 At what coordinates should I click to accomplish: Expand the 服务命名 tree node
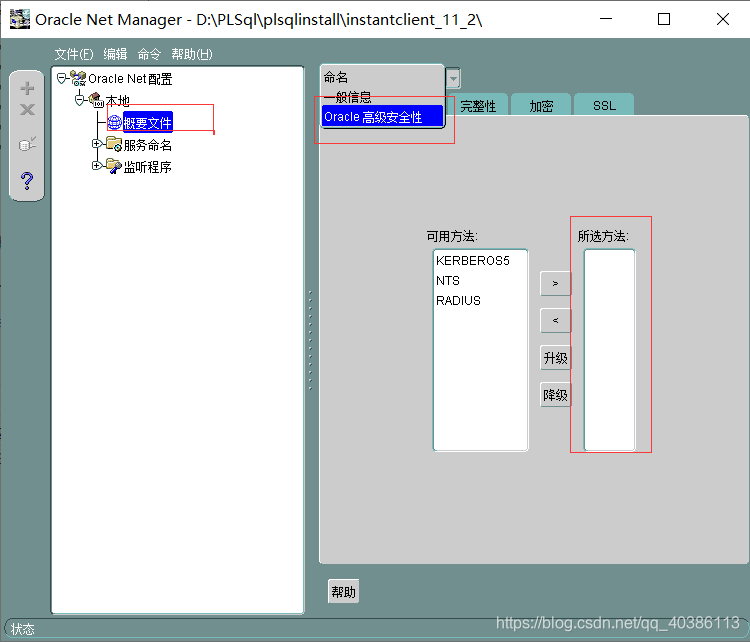coord(97,144)
